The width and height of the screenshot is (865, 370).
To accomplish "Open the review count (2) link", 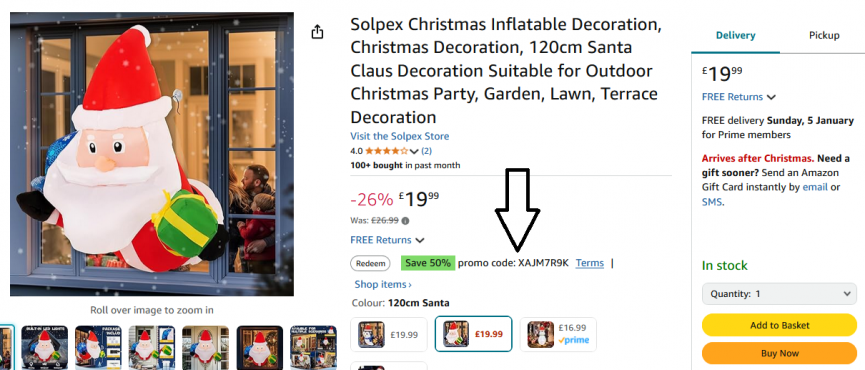I will tap(426, 151).
